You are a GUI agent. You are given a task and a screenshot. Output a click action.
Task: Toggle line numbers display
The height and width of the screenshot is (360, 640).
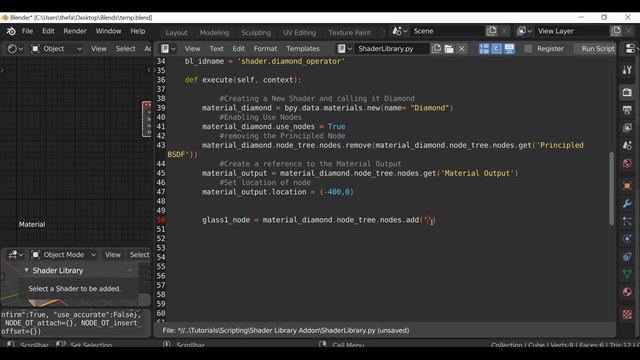[x=484, y=49]
